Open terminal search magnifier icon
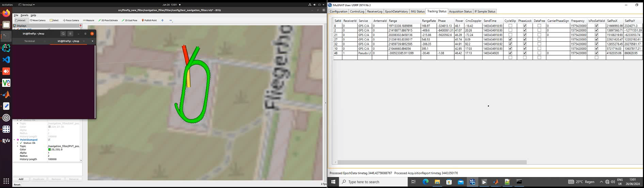644x188 pixels. tap(63, 34)
